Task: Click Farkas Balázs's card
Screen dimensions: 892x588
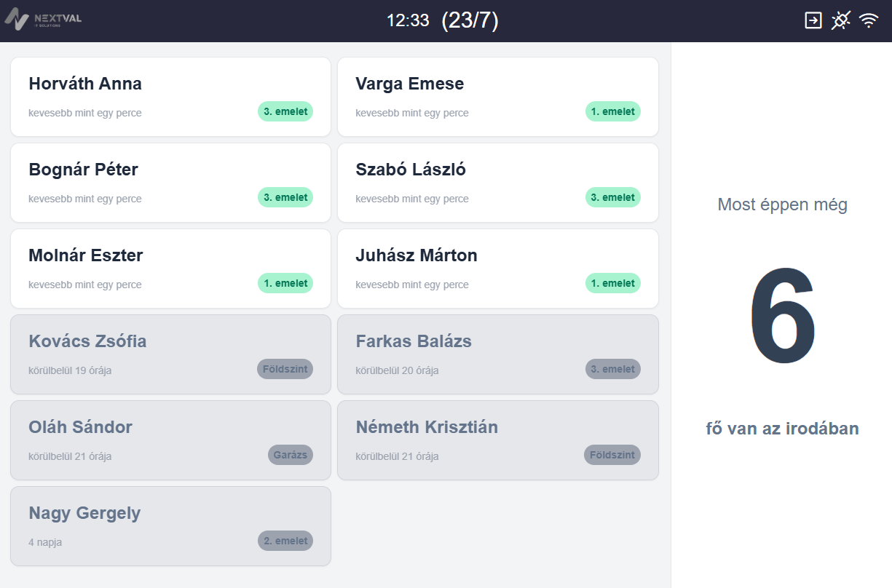Action: tap(497, 354)
